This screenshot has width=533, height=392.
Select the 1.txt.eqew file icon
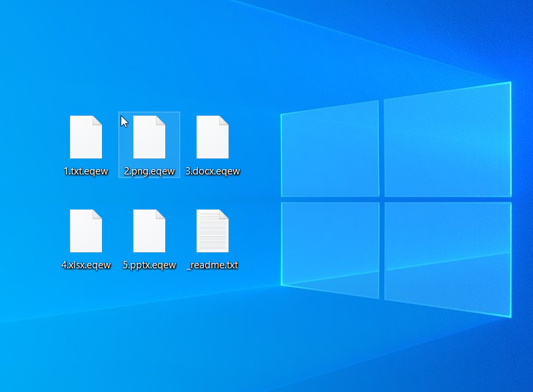tap(86, 137)
